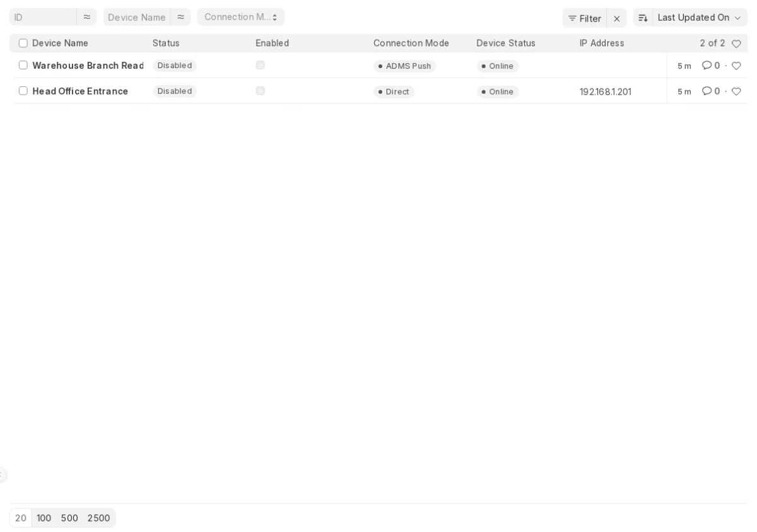Viewport: 757px width, 532px height.
Task: Click the Enabled column header
Action: click(273, 43)
